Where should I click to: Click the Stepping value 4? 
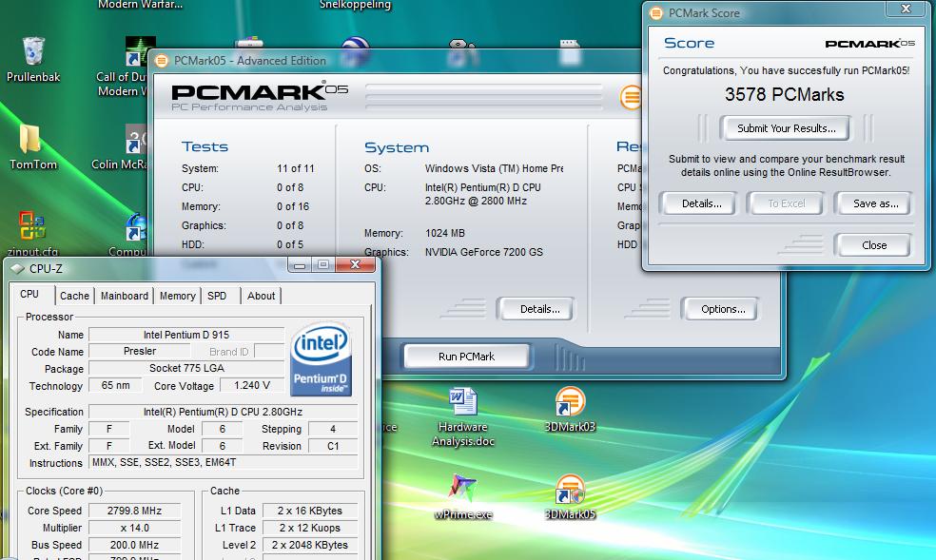pos(333,429)
